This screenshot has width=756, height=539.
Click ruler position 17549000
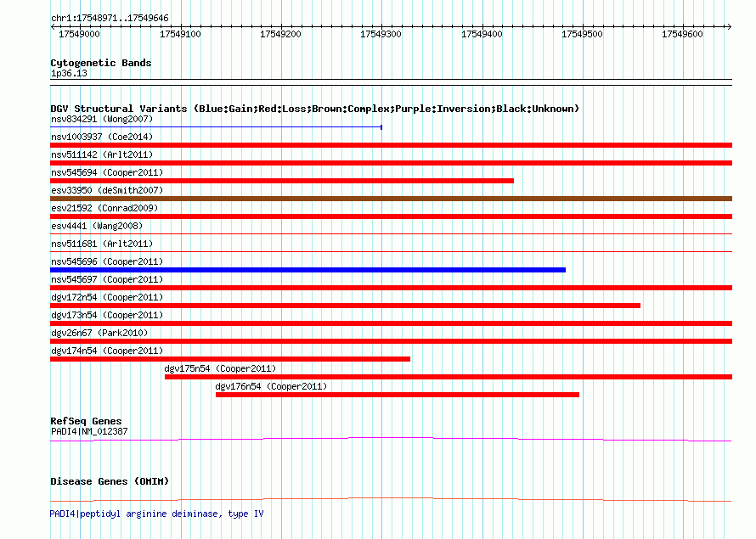click(79, 34)
